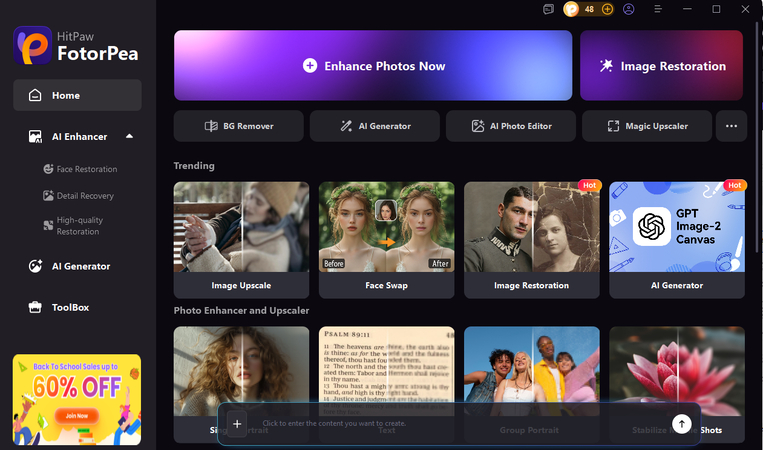Go to Home in the sidebar

77,95
